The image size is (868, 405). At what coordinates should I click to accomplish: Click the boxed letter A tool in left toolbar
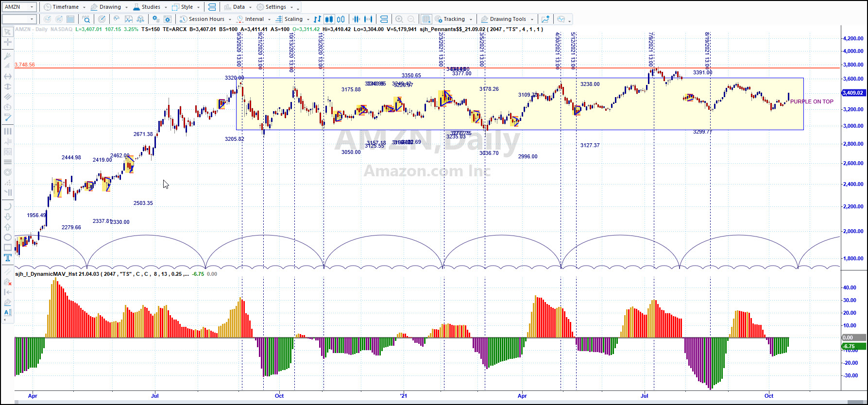[x=7, y=312]
